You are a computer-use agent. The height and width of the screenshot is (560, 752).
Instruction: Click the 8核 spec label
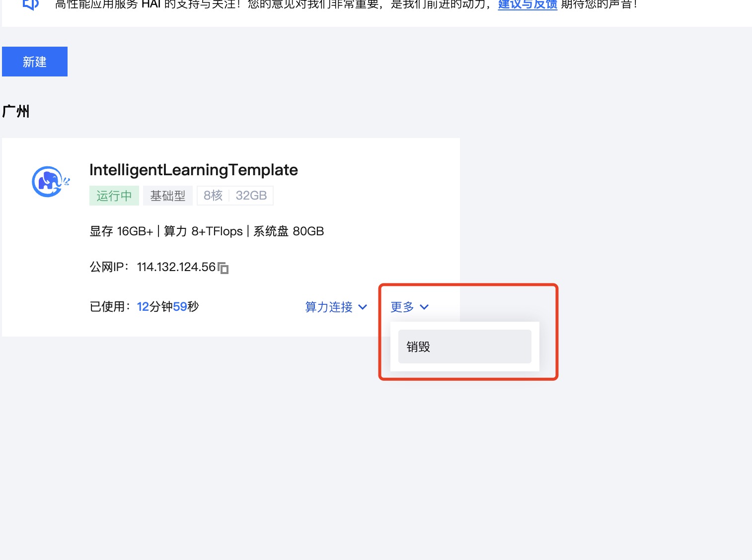pos(213,196)
